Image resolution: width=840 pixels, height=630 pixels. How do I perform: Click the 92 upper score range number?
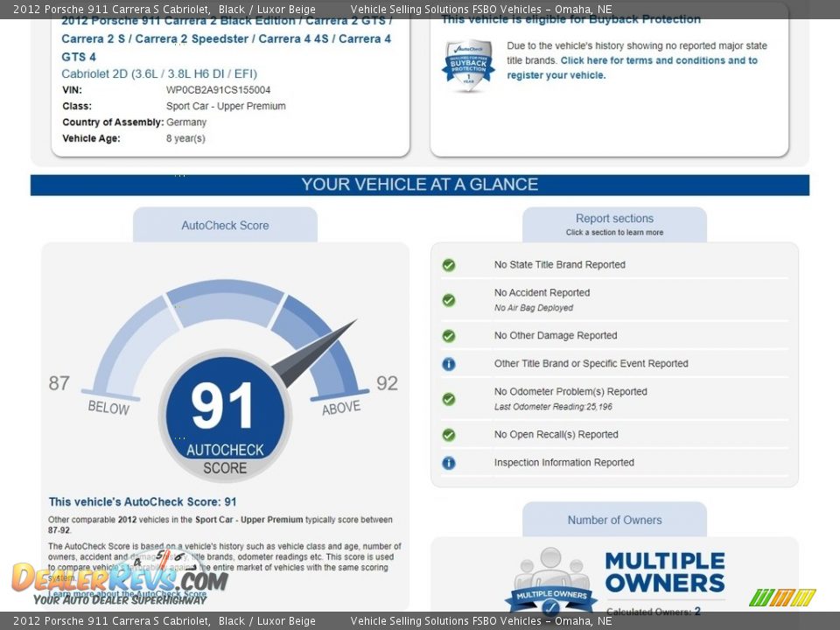(387, 383)
